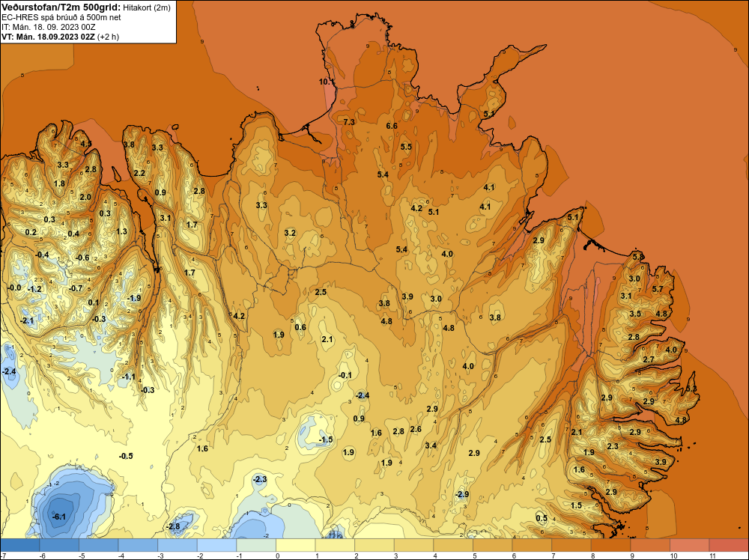Select the orange legend swatch between 6 and 7

[x=532, y=545]
